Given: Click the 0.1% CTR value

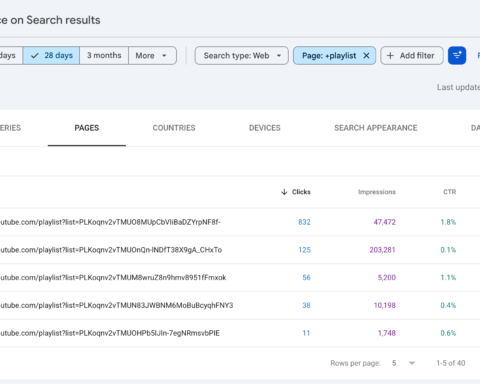Looking at the screenshot, I should (x=448, y=250).
